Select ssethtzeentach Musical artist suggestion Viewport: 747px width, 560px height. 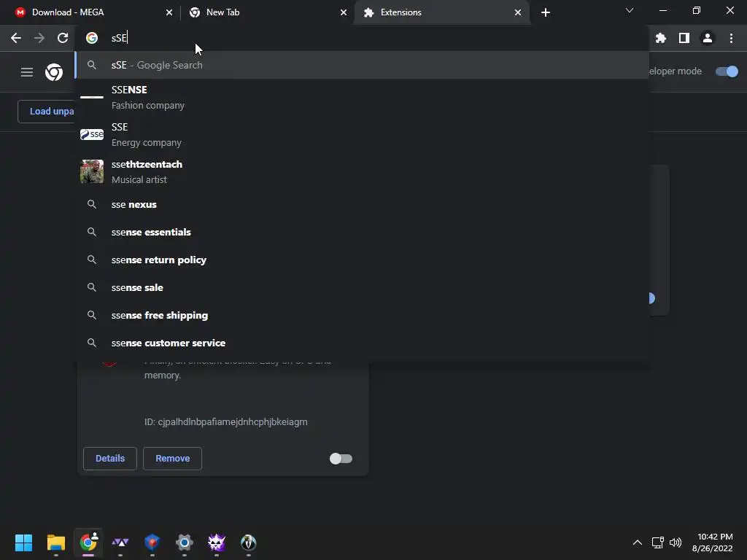(x=362, y=171)
